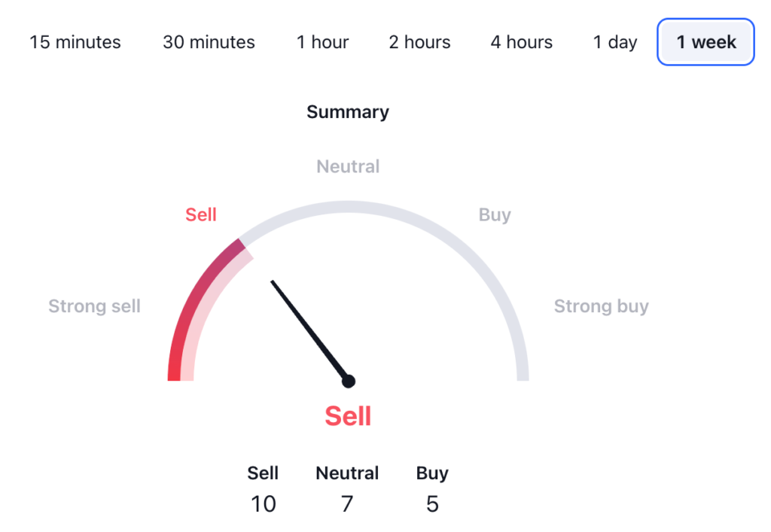Select the 15 minutes timeframe tab
Viewport: 771px width, 532px height.
75,42
